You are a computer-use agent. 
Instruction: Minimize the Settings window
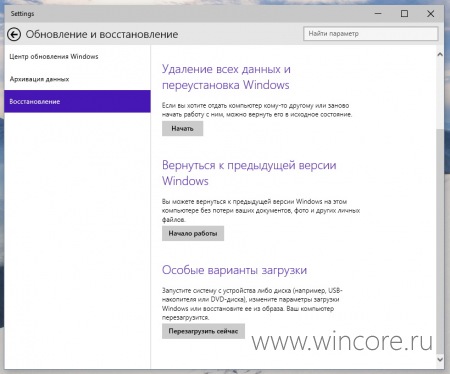click(378, 14)
